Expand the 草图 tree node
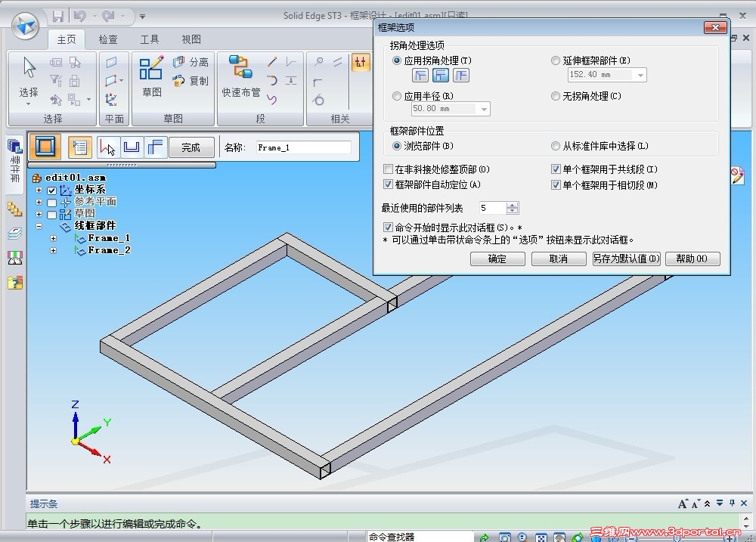 point(39,214)
